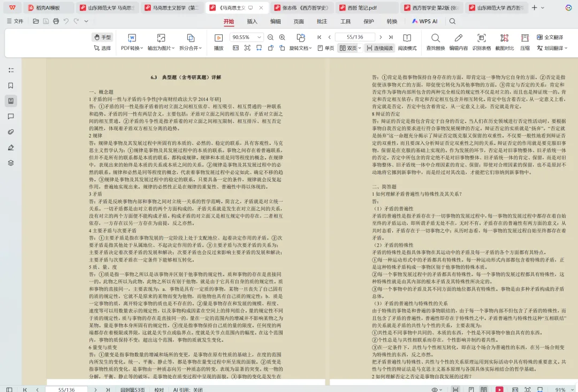Open the 页面 ribbon tab
Image resolution: width=578 pixels, height=392 pixels.
[299, 21]
